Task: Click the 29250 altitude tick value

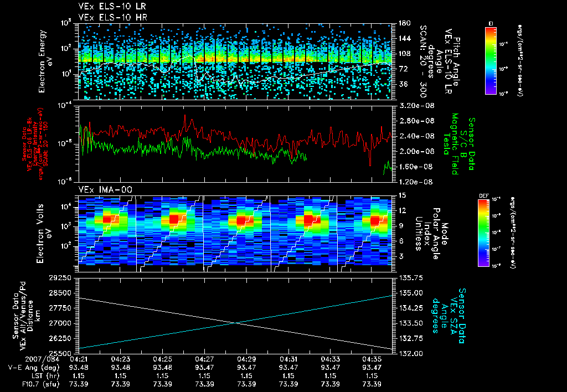Action: [x=60, y=278]
